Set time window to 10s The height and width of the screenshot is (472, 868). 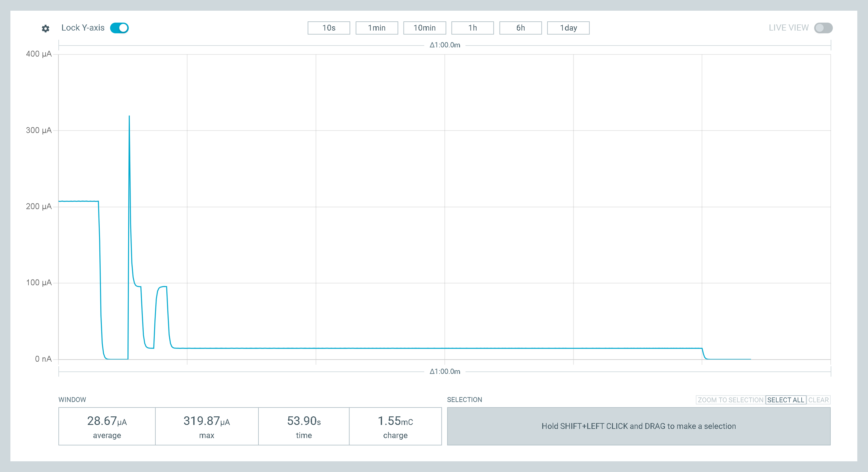329,28
